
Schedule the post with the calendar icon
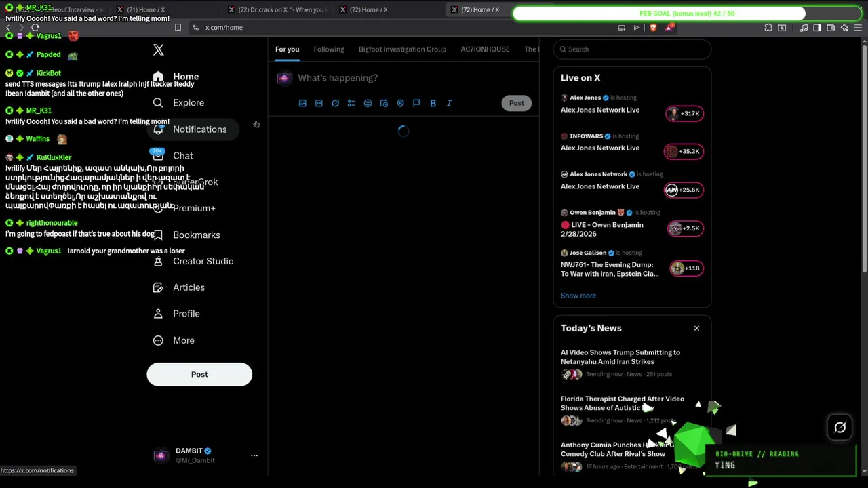coord(384,103)
